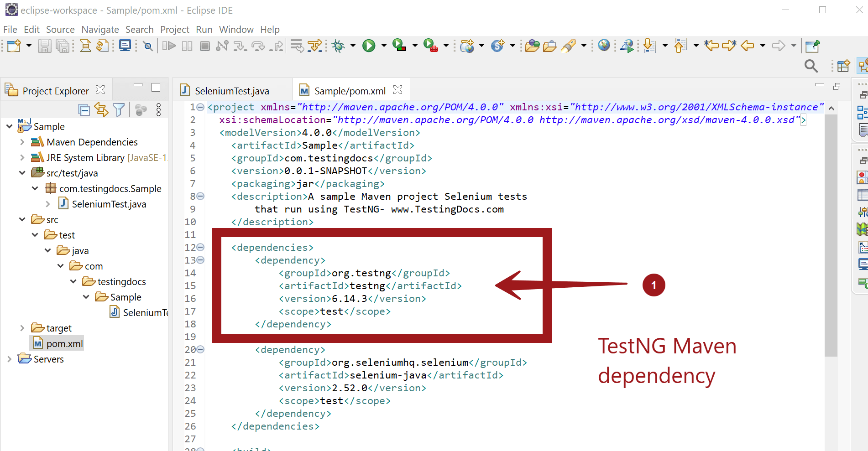Screen dimensions: 868x451
Task: Run the project using the green Run icon
Action: 369,46
